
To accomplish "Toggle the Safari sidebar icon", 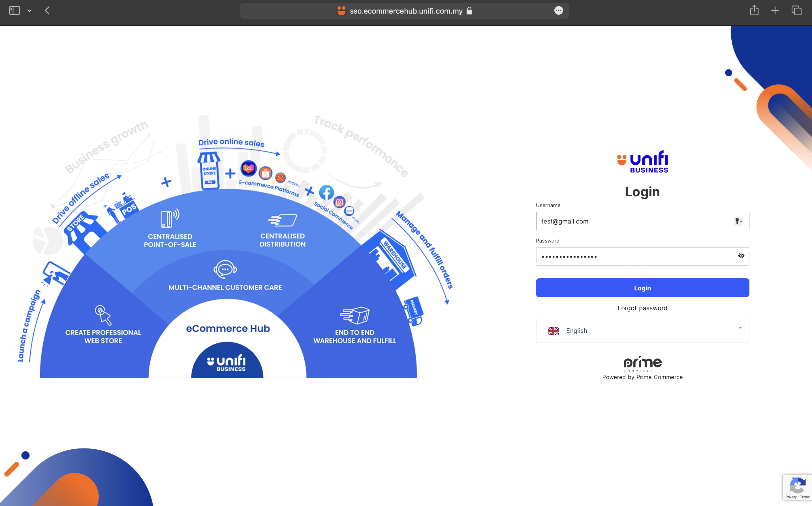I will [14, 11].
